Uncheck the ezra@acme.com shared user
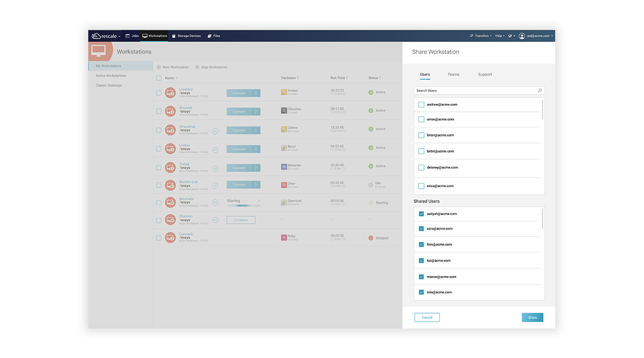 [421, 229]
